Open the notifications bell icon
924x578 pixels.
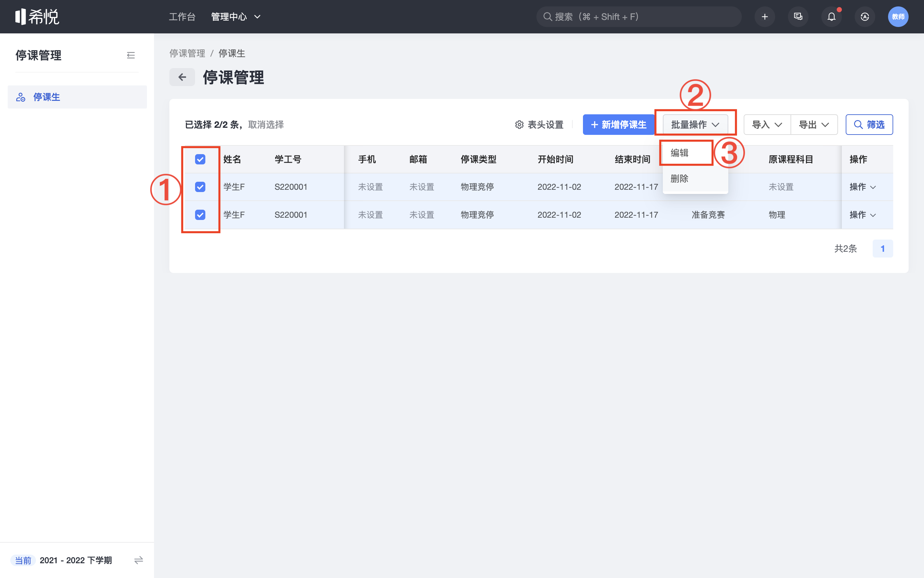tap(831, 16)
